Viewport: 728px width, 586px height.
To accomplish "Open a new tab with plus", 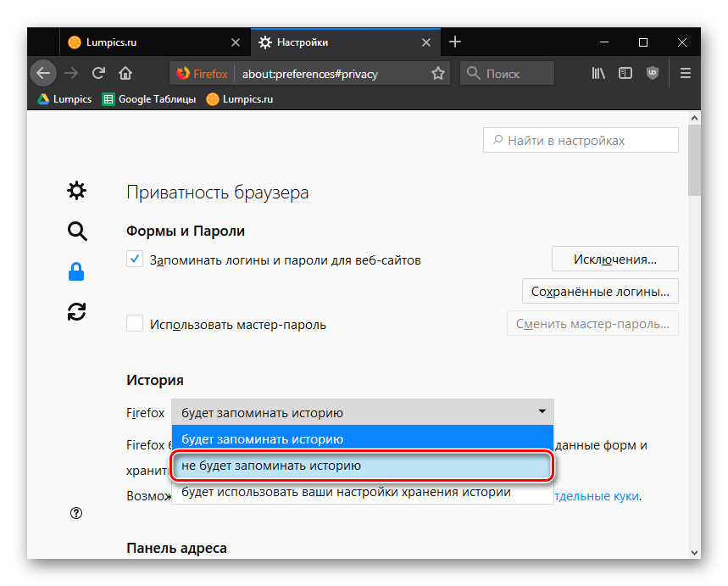I will tap(455, 42).
